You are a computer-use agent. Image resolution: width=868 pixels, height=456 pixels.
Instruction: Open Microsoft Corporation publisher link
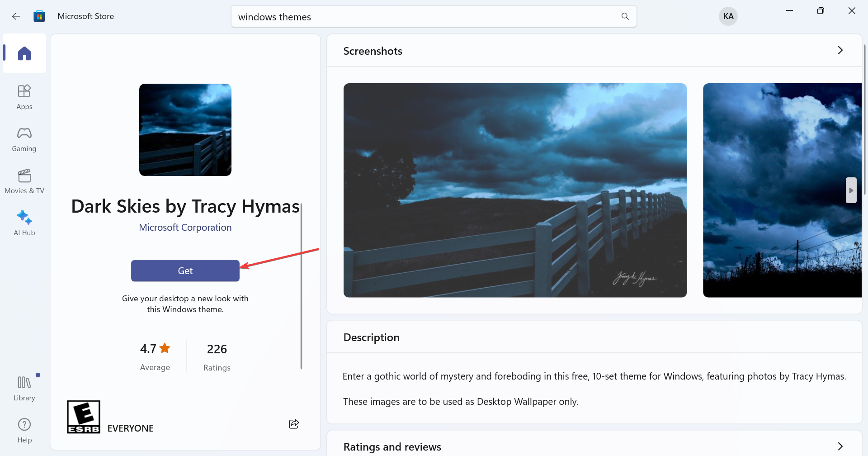click(x=185, y=228)
